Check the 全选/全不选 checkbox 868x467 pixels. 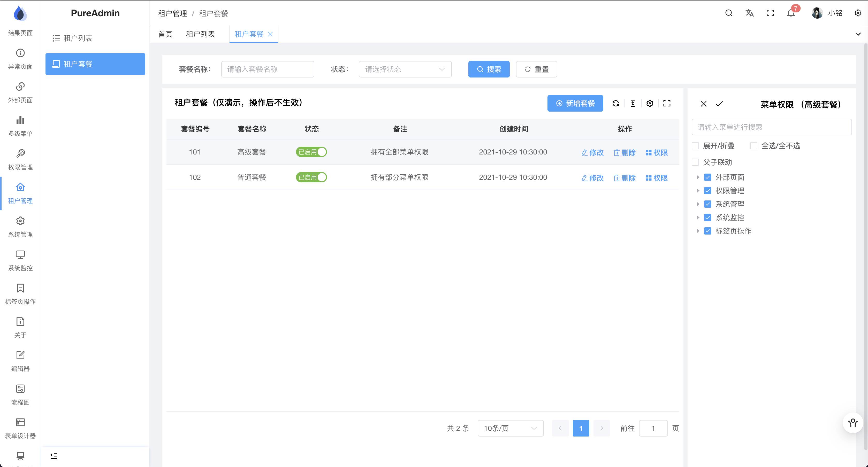pos(754,146)
